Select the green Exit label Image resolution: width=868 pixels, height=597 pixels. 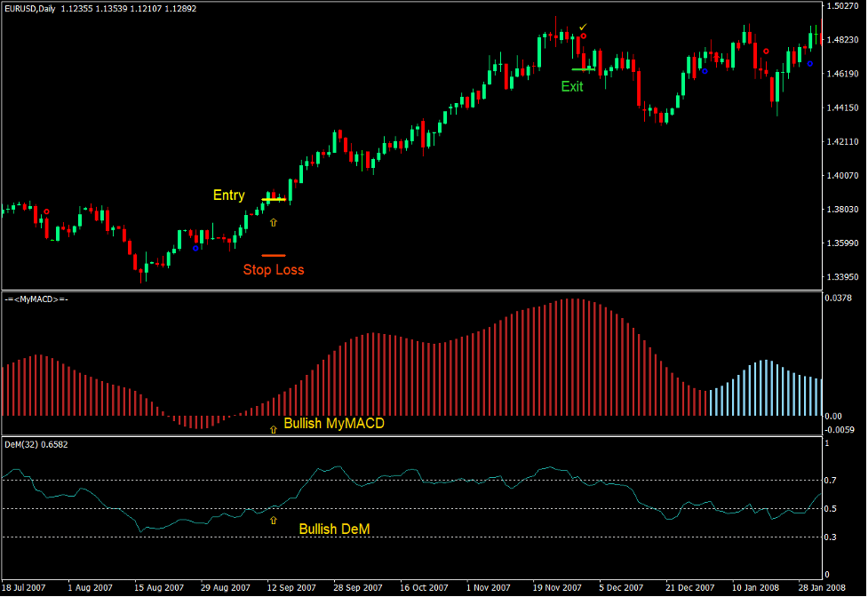(571, 86)
